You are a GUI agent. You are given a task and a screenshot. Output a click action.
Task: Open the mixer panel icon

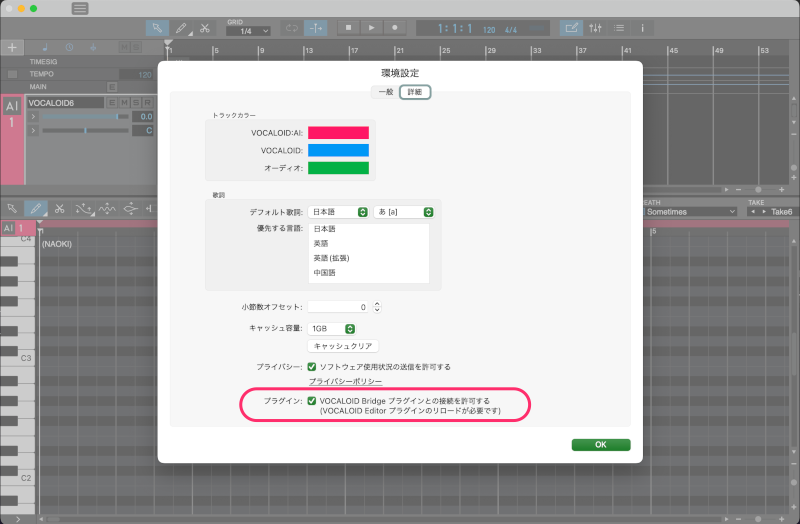(x=595, y=28)
